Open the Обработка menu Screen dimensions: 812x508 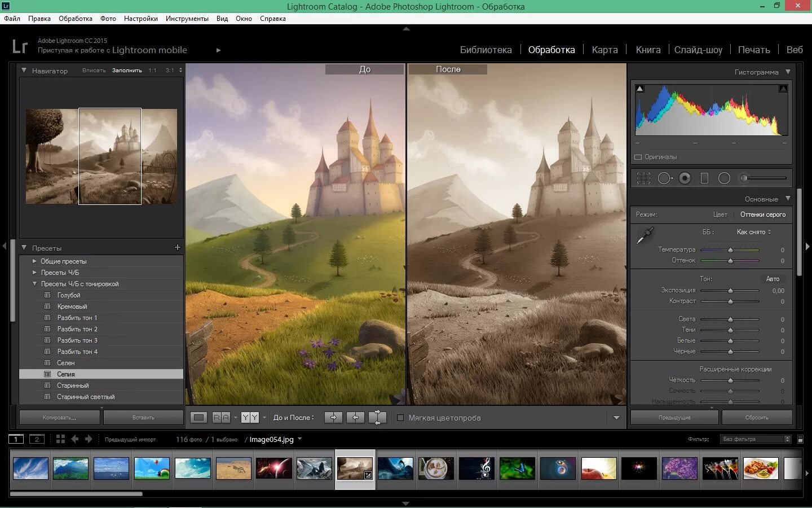tap(76, 19)
